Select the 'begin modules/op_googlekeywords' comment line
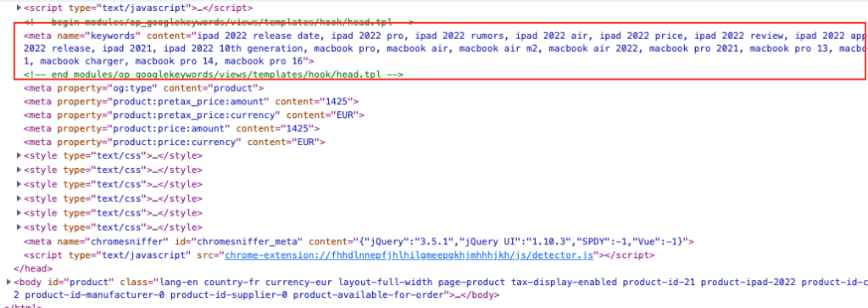 (x=218, y=23)
